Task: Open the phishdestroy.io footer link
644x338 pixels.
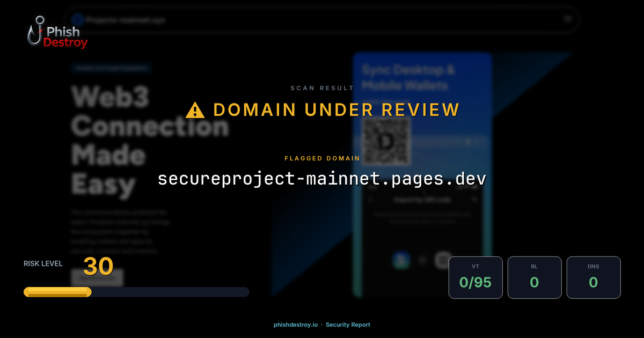Action: (295, 325)
